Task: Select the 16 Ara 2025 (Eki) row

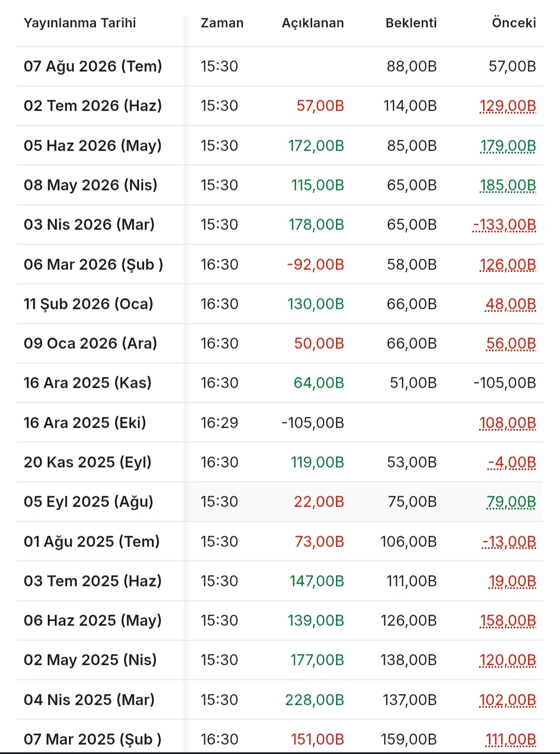Action: 280,423
